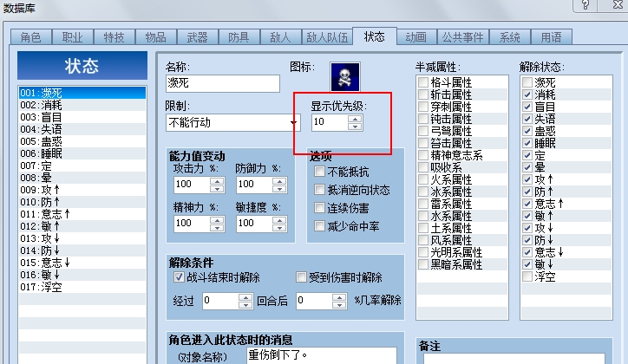Select state 005:蛊惑 in list
628x364 pixels.
click(82, 141)
